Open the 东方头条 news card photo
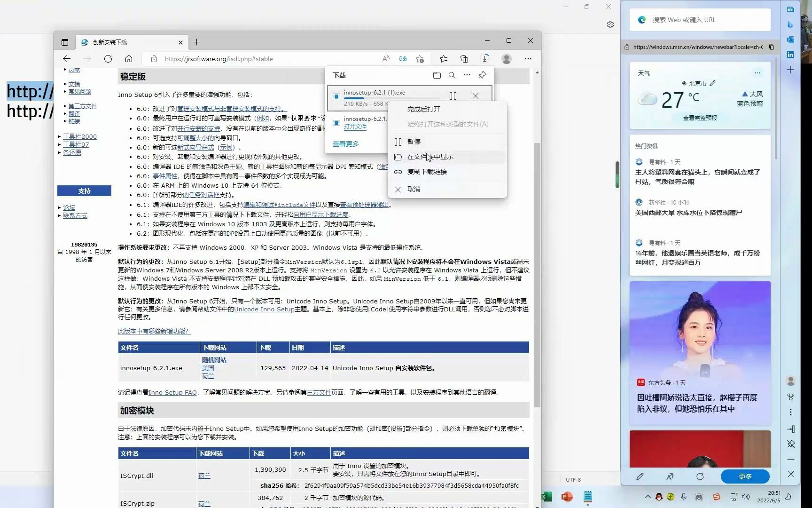The image size is (812, 508). click(x=700, y=328)
